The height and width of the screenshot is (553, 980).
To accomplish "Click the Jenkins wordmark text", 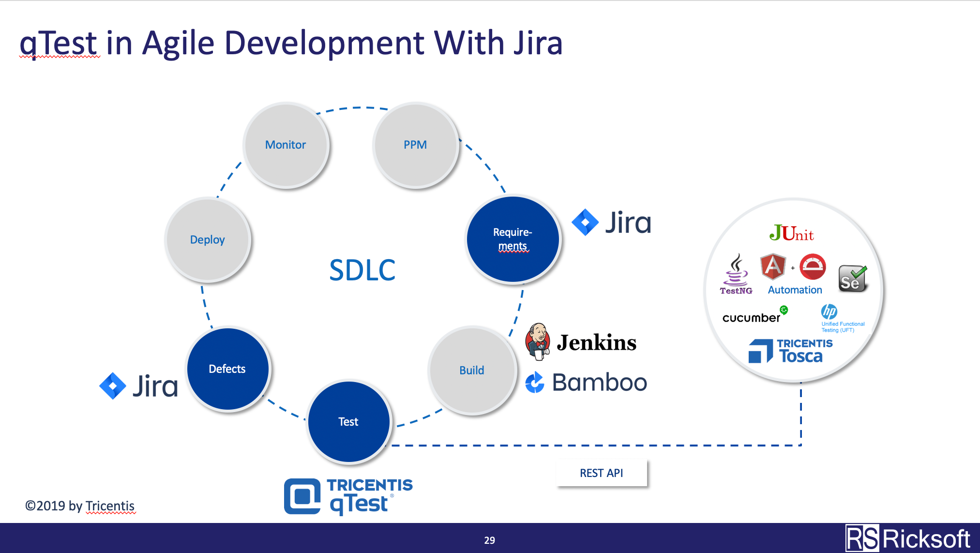I will point(597,343).
